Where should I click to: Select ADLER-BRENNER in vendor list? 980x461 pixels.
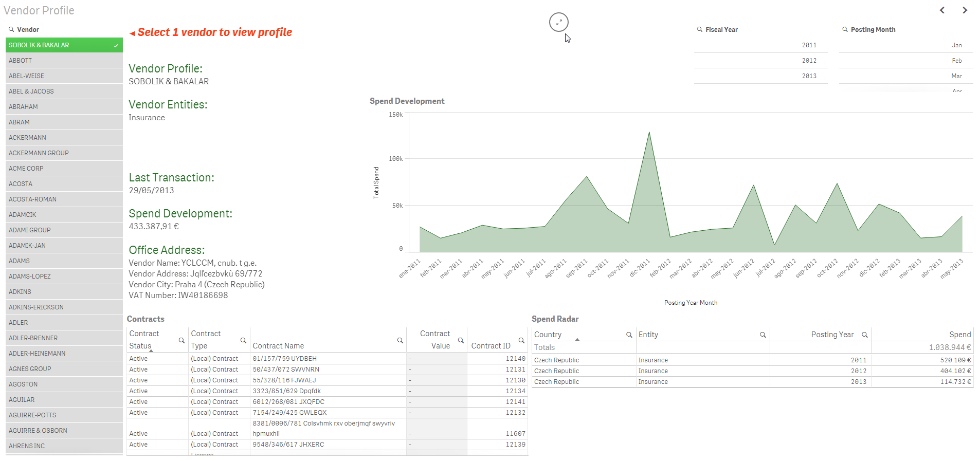pyautogui.click(x=64, y=338)
